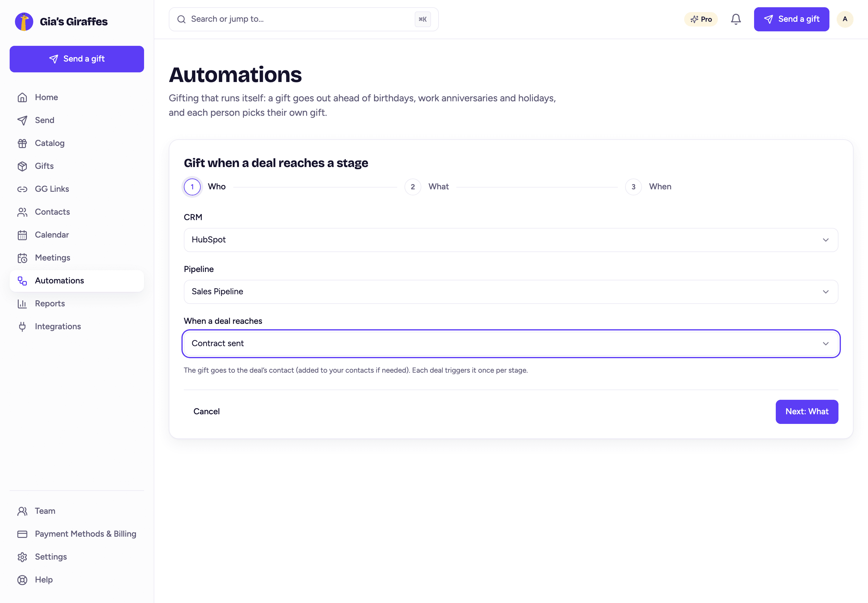Focus the Search or jump to field
868x603 pixels.
pos(303,19)
